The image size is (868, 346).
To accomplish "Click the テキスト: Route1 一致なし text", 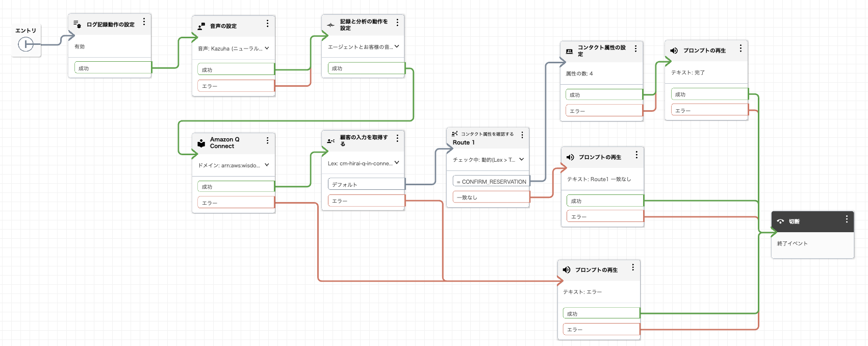I will point(599,179).
